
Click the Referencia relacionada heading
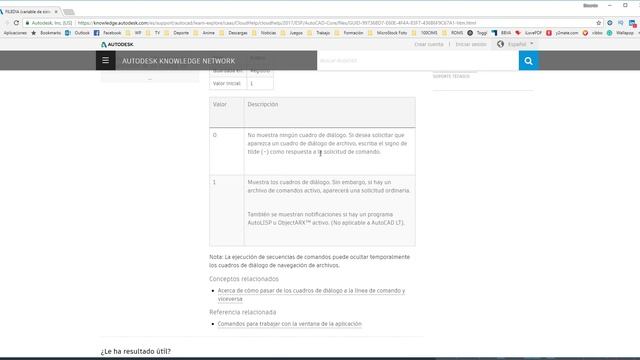242,312
